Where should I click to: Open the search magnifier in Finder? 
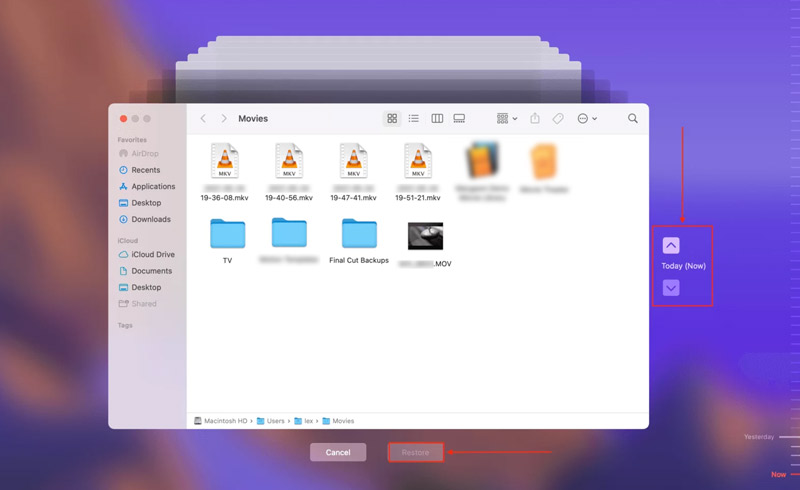(x=633, y=119)
